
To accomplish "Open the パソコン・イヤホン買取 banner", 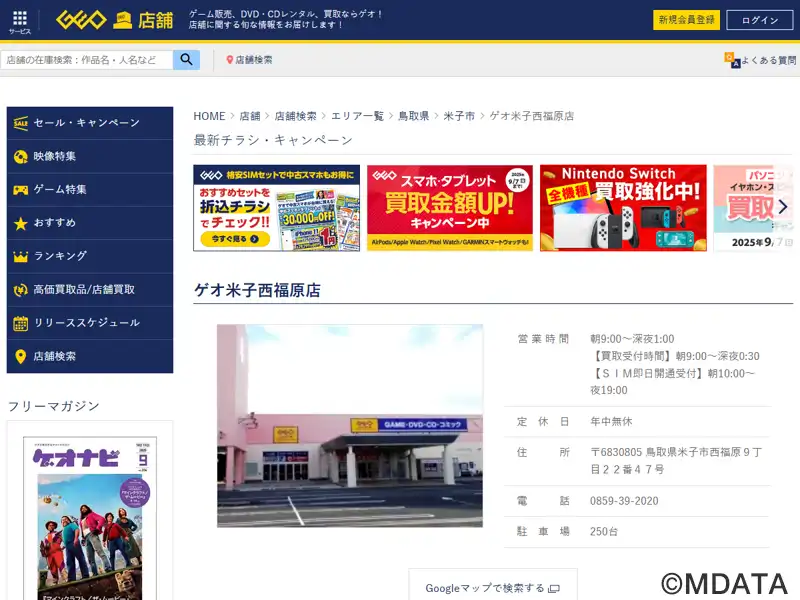I will click(754, 208).
